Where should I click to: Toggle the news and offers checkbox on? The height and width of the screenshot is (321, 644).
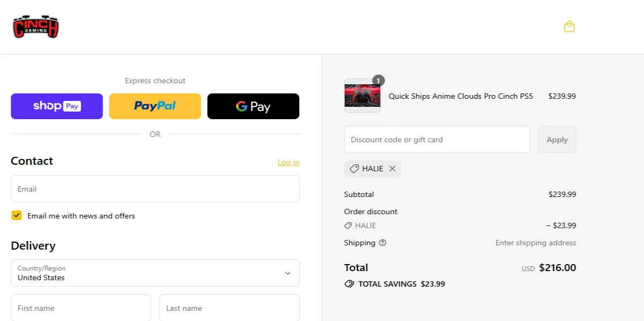pyautogui.click(x=17, y=215)
